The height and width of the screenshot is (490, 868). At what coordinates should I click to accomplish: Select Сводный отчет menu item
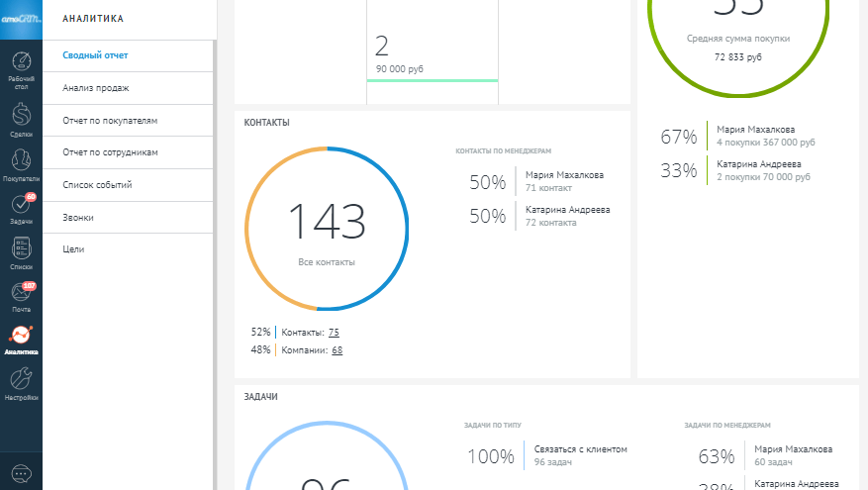(x=96, y=55)
